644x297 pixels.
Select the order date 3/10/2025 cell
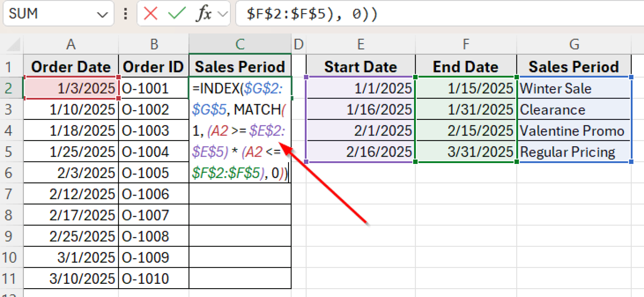tap(71, 278)
